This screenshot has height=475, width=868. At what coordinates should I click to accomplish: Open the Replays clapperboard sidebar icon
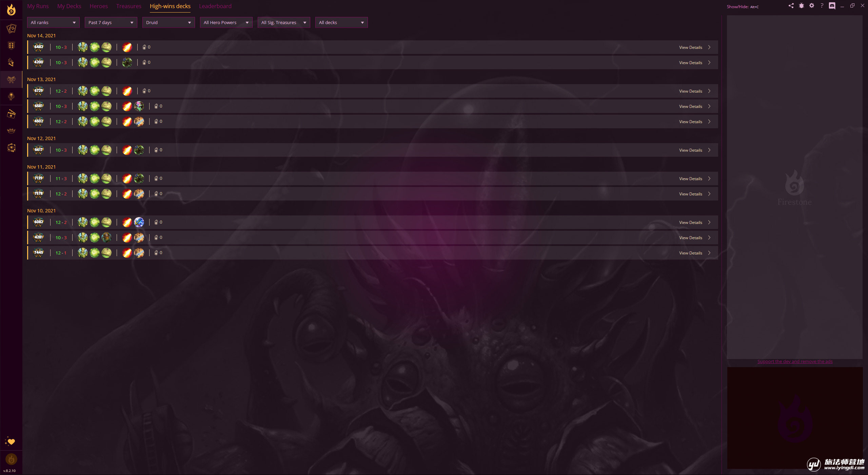click(x=11, y=114)
